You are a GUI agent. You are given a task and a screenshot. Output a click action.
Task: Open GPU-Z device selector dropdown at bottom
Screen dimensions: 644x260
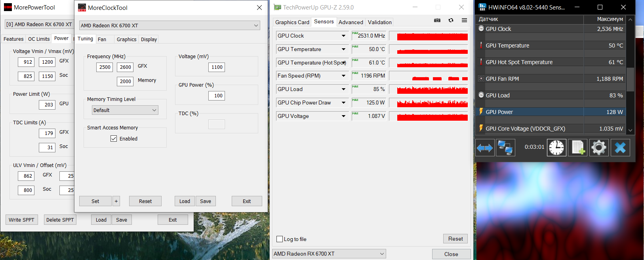click(x=329, y=254)
